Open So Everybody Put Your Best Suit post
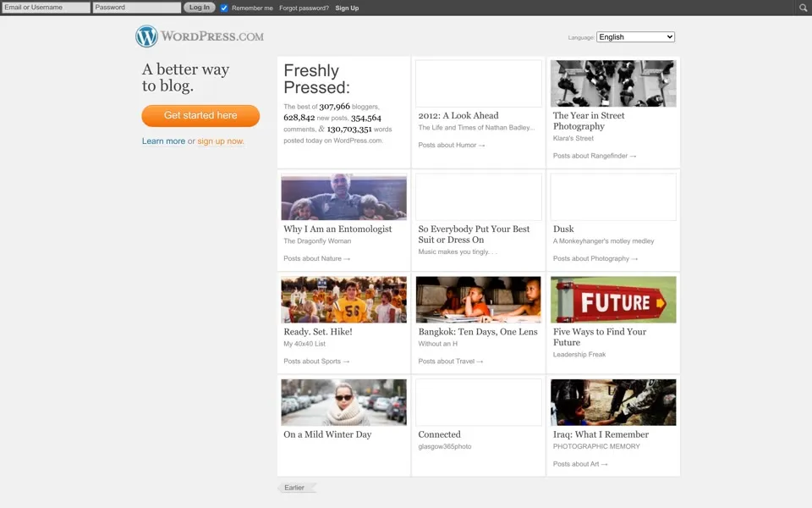This screenshot has width=812, height=508. coord(474,235)
